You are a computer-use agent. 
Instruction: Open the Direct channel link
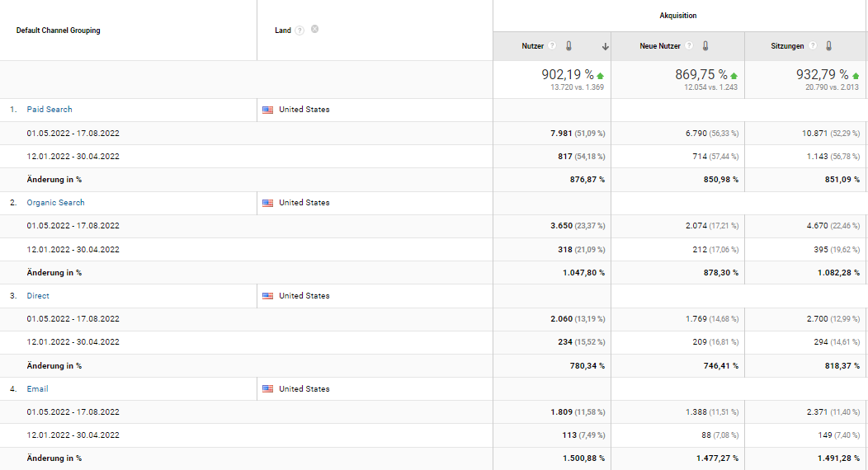(x=38, y=296)
